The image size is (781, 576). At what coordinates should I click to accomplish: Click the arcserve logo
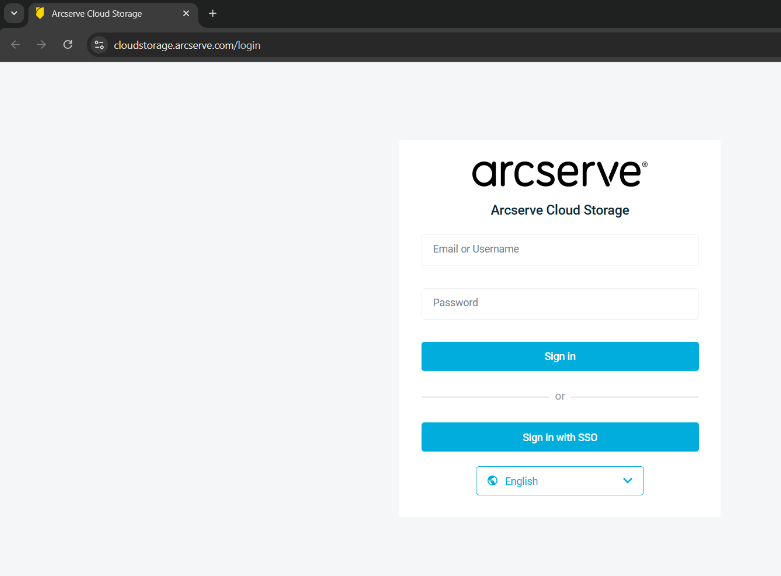[x=559, y=173]
